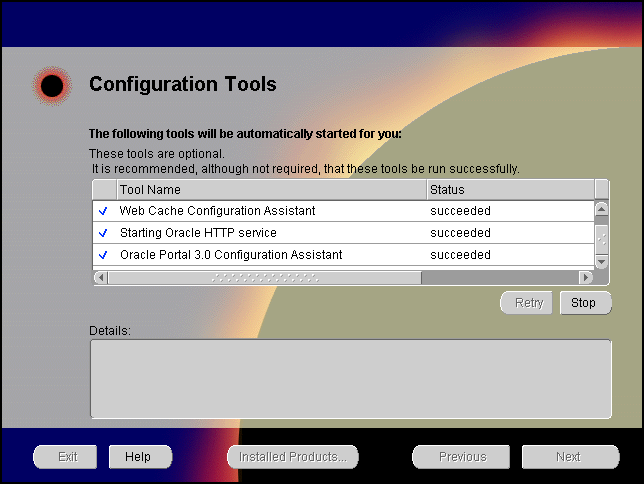The width and height of the screenshot is (644, 484).
Task: Click succeeded status for Oracle Portal 3.0
Action: coord(460,255)
